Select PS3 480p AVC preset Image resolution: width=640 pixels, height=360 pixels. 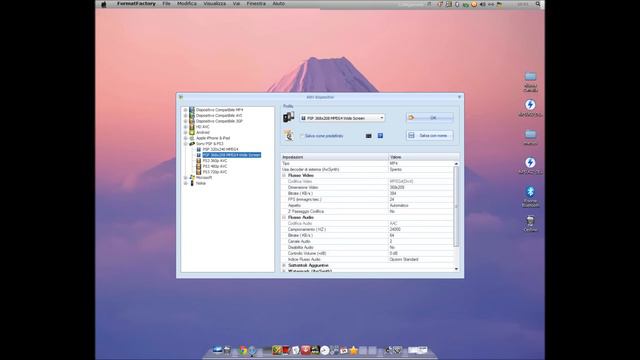point(215,167)
